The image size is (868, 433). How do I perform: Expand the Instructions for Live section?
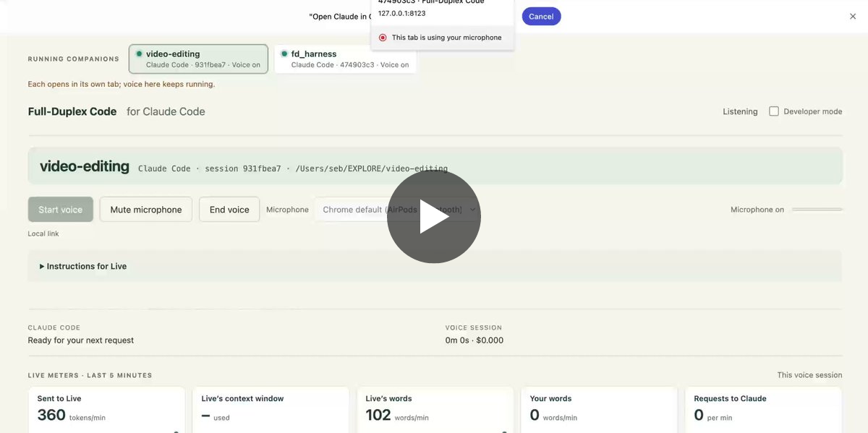83,266
